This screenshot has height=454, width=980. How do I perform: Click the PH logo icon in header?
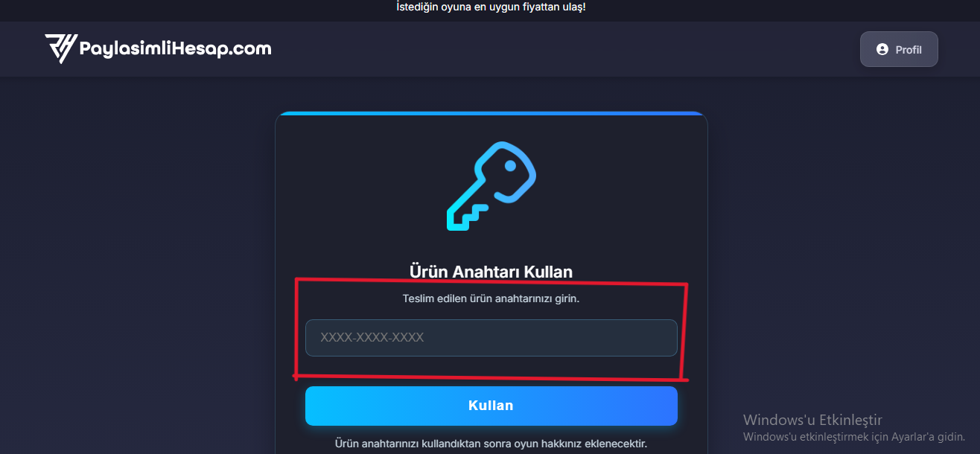(61, 48)
